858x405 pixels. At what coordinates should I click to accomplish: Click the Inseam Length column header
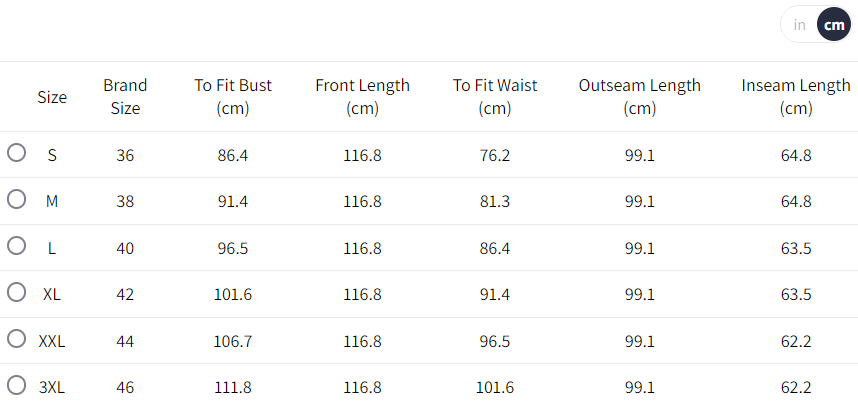pos(796,97)
